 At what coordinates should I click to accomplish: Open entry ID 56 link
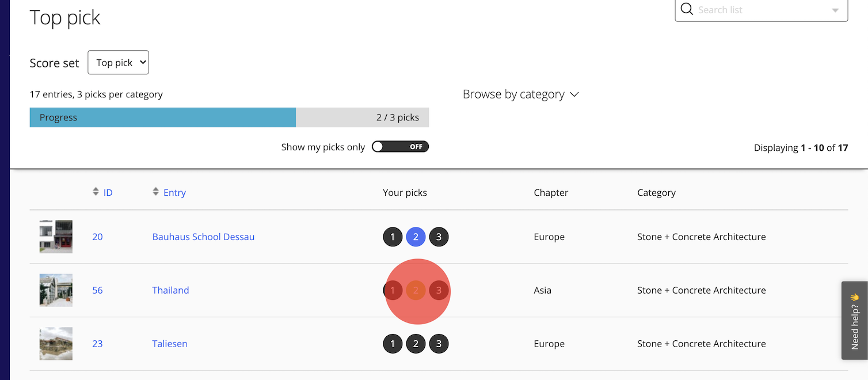(97, 290)
